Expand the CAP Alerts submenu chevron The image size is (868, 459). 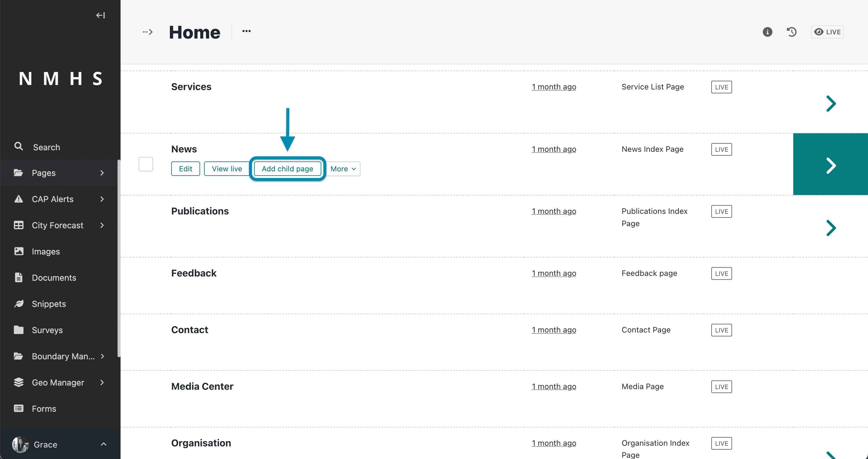click(102, 199)
